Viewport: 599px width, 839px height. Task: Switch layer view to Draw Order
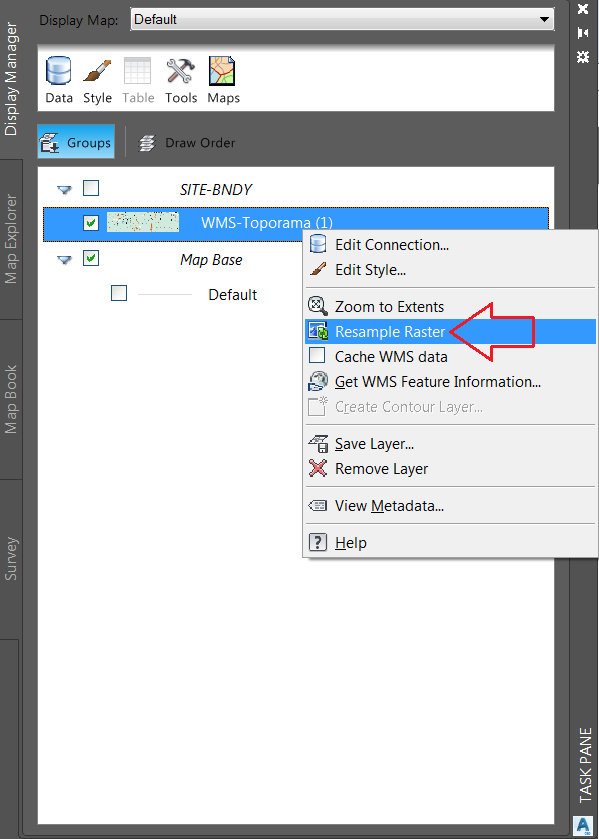[187, 143]
